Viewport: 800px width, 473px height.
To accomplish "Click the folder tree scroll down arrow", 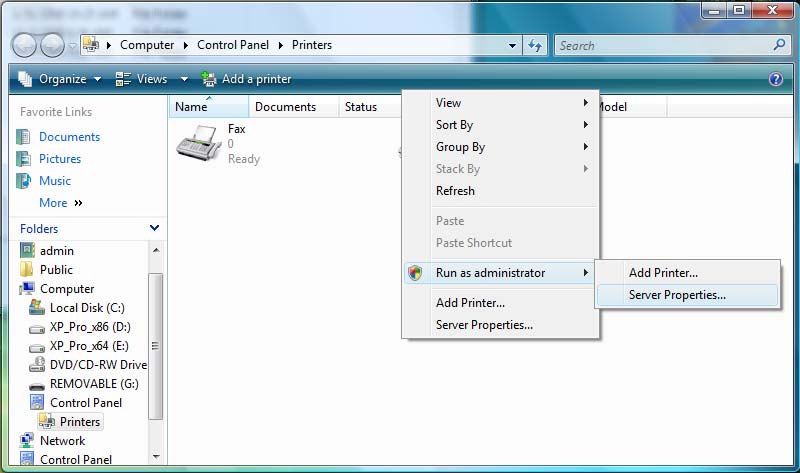I will [156, 456].
